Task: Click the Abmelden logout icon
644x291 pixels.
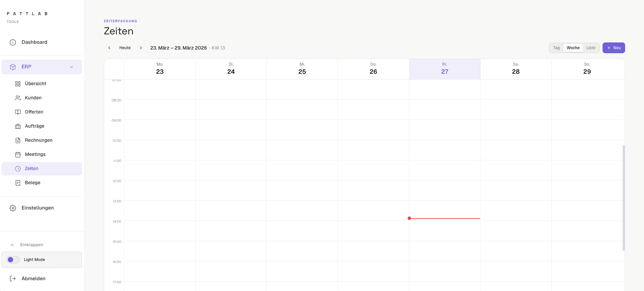Action: click(x=13, y=279)
